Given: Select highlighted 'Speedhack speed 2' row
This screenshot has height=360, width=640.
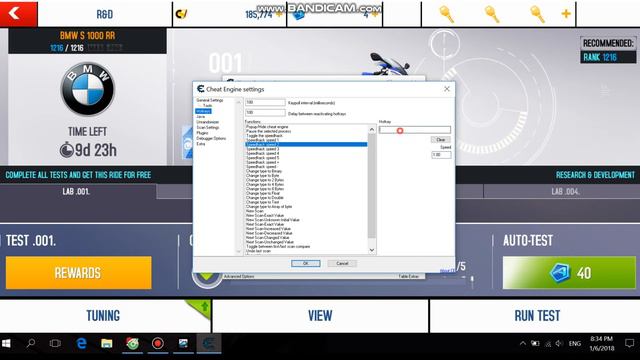Looking at the screenshot, I should [306, 144].
